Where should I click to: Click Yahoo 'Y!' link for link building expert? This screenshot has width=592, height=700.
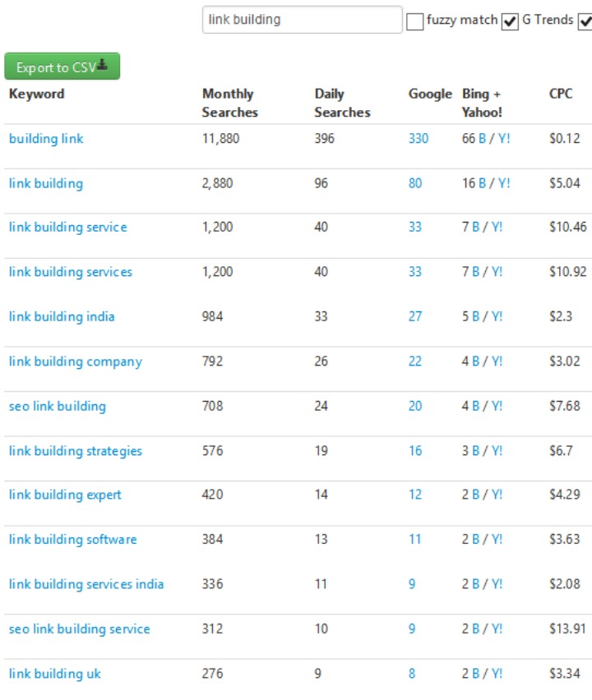pyautogui.click(x=497, y=495)
